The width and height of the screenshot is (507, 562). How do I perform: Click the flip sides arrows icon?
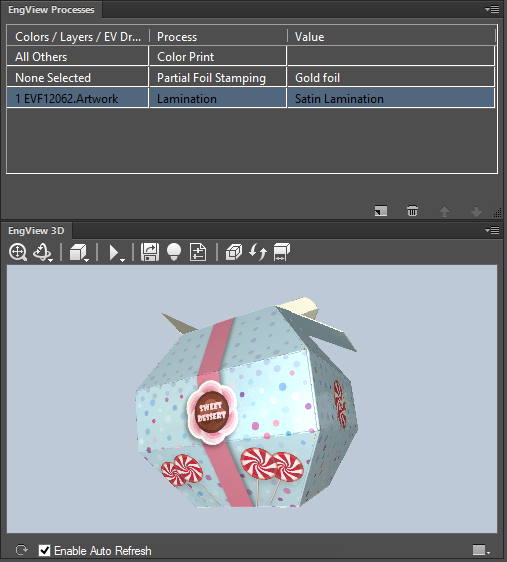[258, 252]
